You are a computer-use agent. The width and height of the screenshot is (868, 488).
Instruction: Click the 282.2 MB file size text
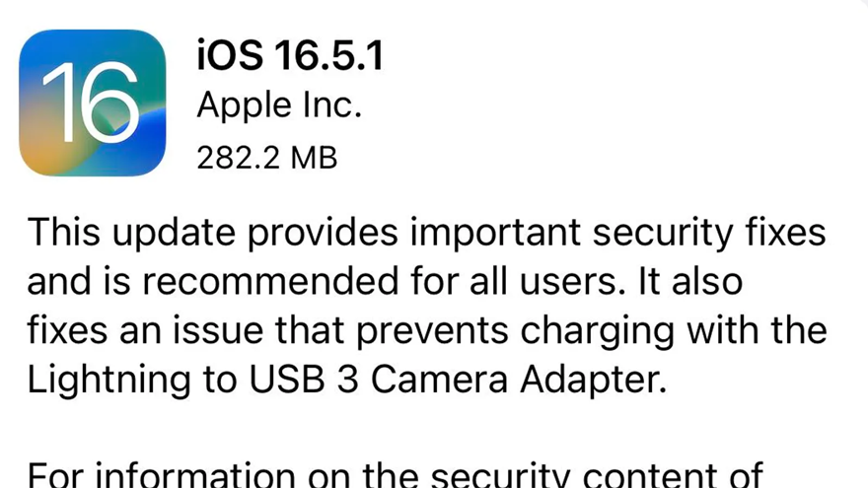pyautogui.click(x=267, y=158)
